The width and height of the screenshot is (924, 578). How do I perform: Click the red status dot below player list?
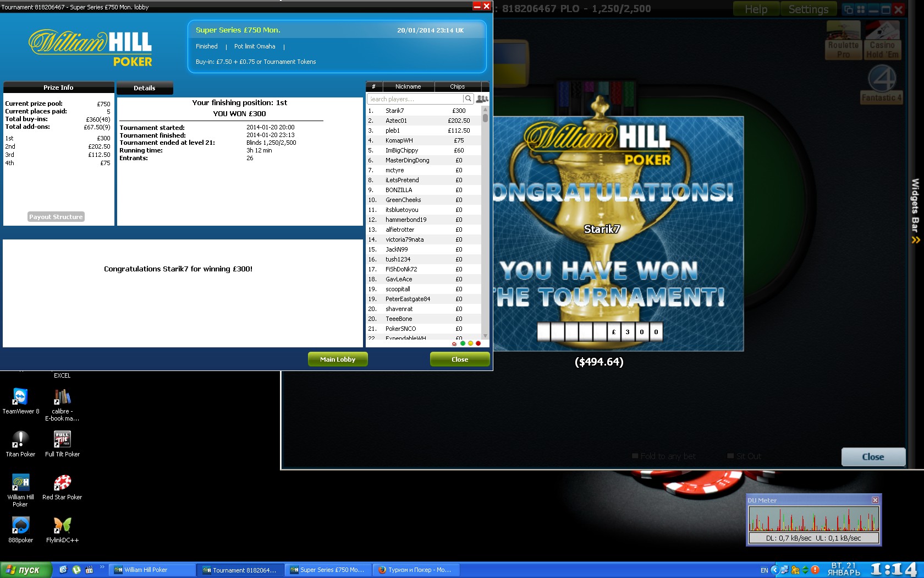coord(478,343)
